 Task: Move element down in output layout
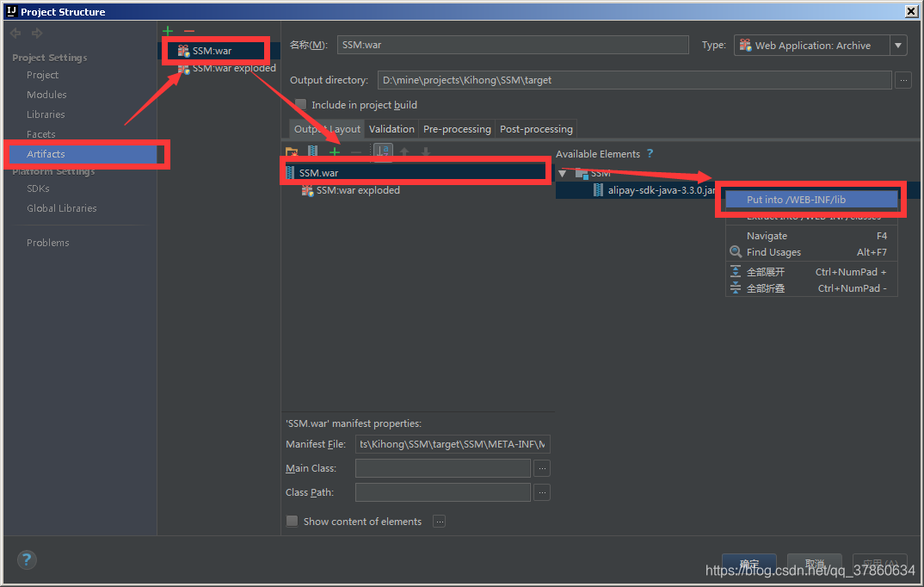(x=423, y=151)
